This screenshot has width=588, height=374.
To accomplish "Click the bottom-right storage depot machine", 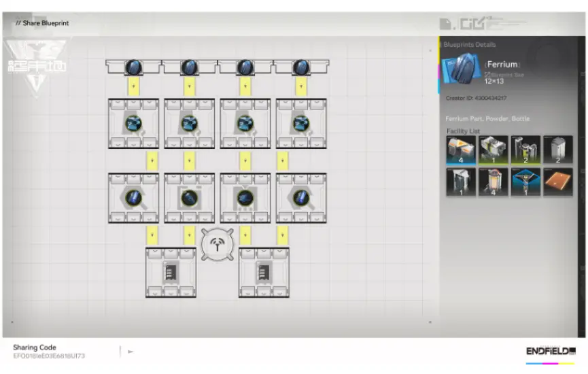I will 264,272.
